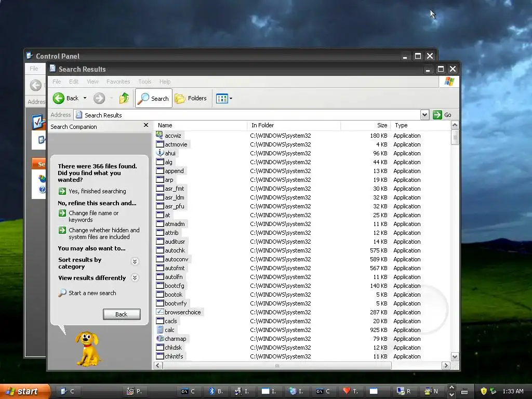Expand the Address bar dropdown

click(x=424, y=115)
